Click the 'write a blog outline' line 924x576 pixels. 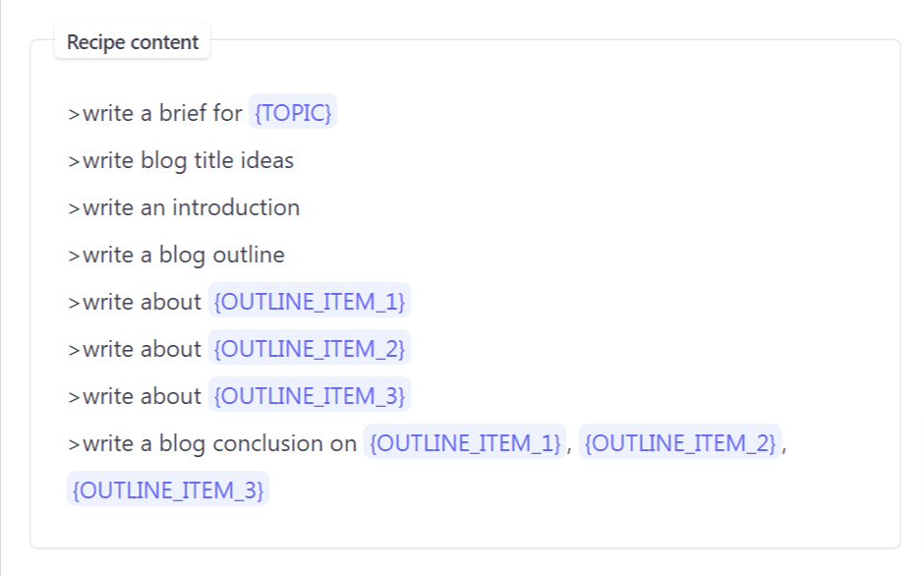(x=176, y=255)
